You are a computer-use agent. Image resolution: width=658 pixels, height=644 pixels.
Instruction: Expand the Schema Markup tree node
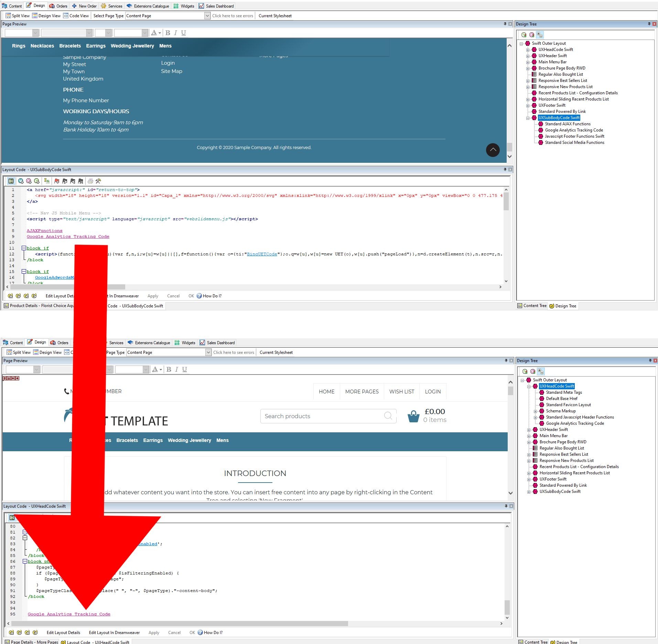pyautogui.click(x=536, y=411)
